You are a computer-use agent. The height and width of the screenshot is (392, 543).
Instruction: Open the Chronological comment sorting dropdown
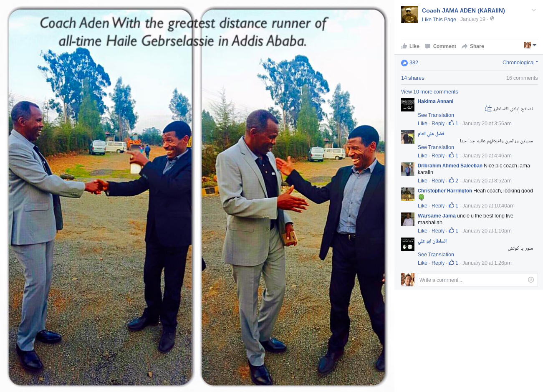520,63
